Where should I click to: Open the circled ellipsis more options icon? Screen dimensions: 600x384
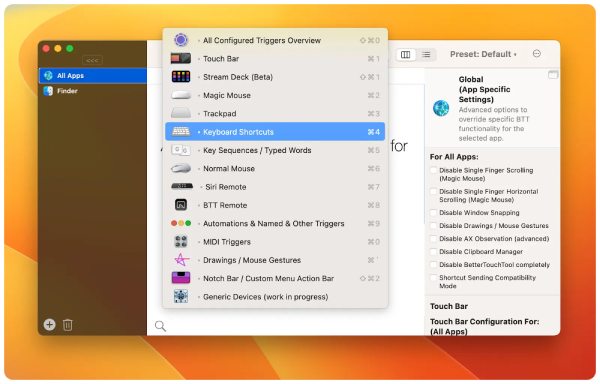537,54
